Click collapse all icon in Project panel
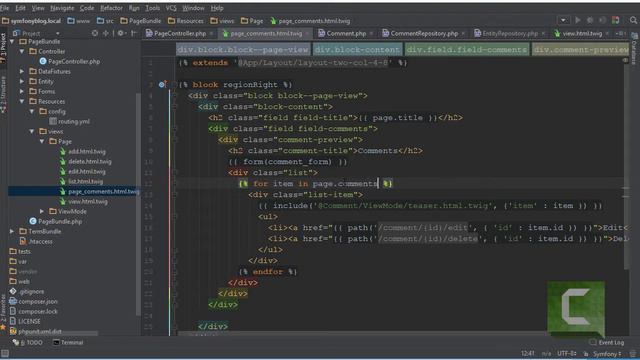Viewport: 640px width, 360px height. click(x=106, y=33)
